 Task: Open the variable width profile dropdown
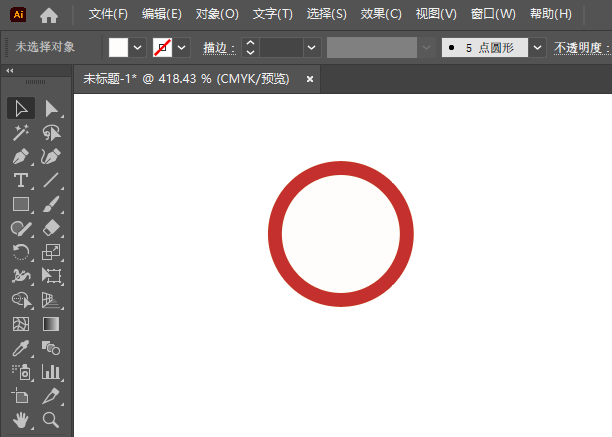point(426,48)
